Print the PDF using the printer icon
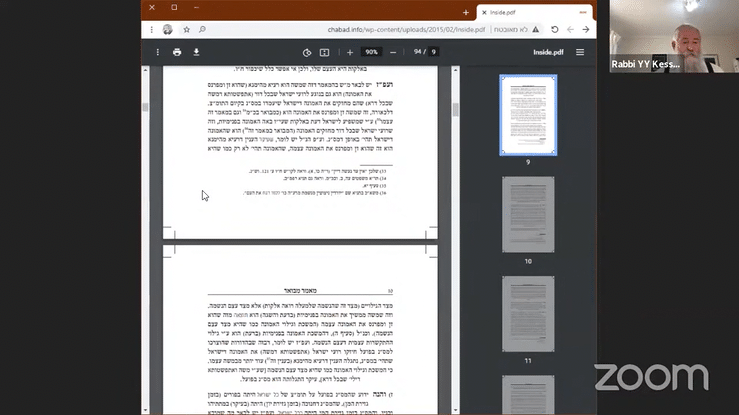Image resolution: width=739 pixels, height=415 pixels. 177,52
